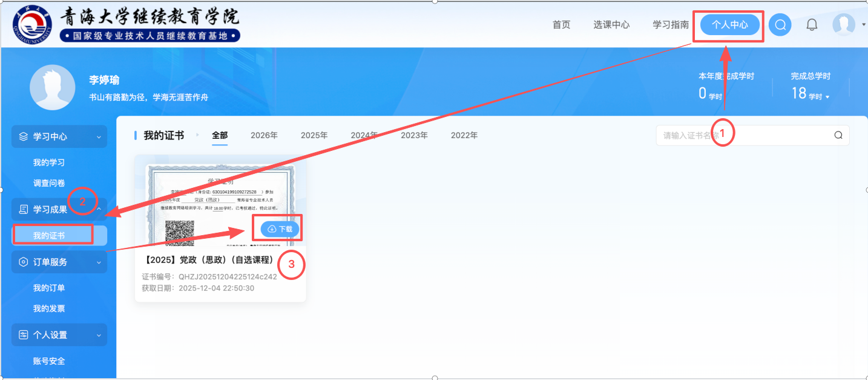The width and height of the screenshot is (868, 380).
Task: Collapse the 个人设置 sidebar section
Action: (59, 335)
